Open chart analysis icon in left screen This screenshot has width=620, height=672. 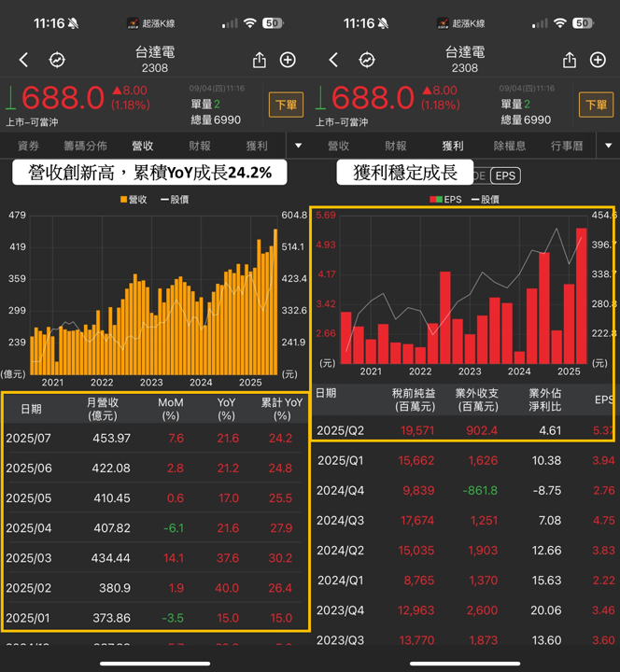57,60
